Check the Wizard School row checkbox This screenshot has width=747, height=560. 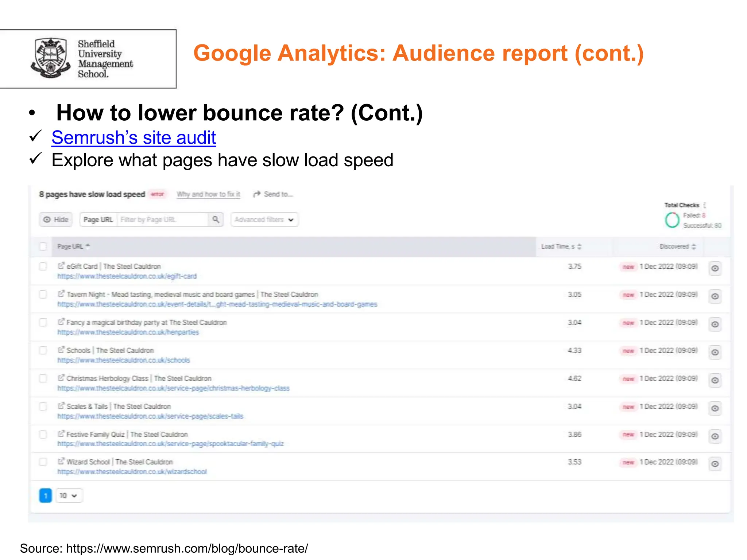click(43, 462)
